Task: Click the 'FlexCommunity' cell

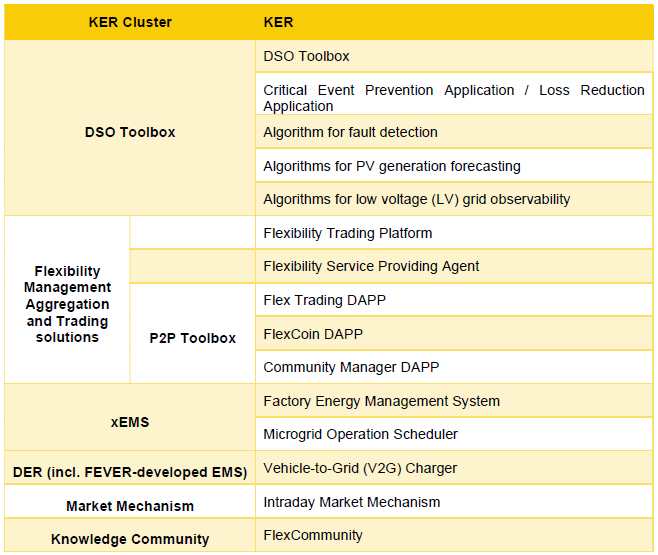Action: click(454, 535)
